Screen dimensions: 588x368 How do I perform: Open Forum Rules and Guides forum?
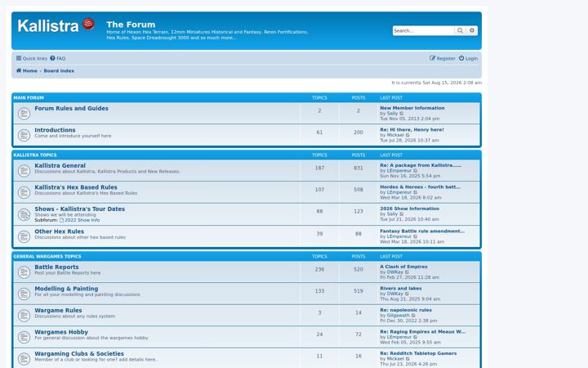[x=72, y=108]
